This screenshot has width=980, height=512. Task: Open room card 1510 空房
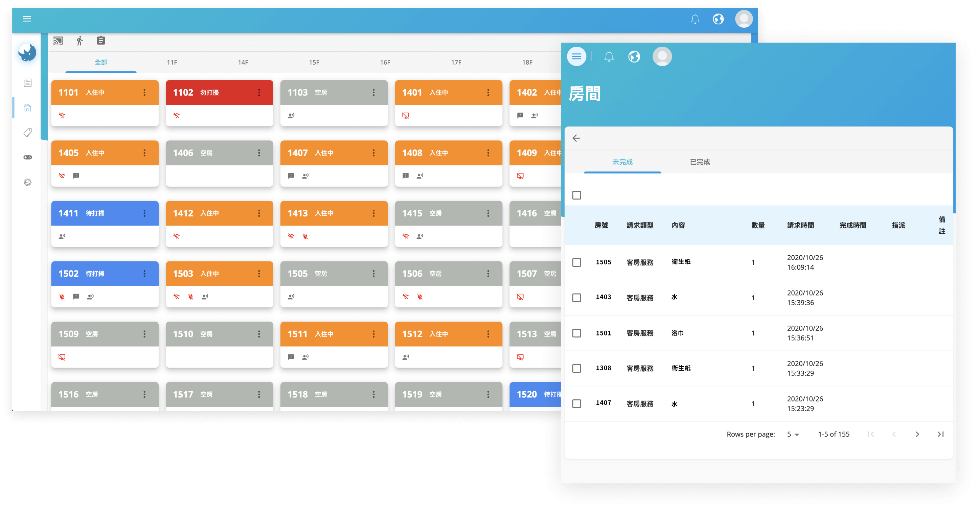pyautogui.click(x=219, y=344)
